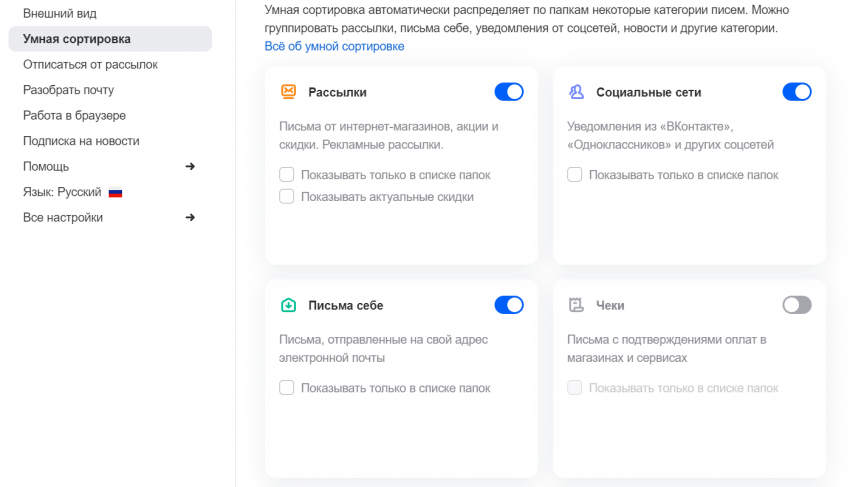Click the Чеки receipt icon

tap(576, 305)
